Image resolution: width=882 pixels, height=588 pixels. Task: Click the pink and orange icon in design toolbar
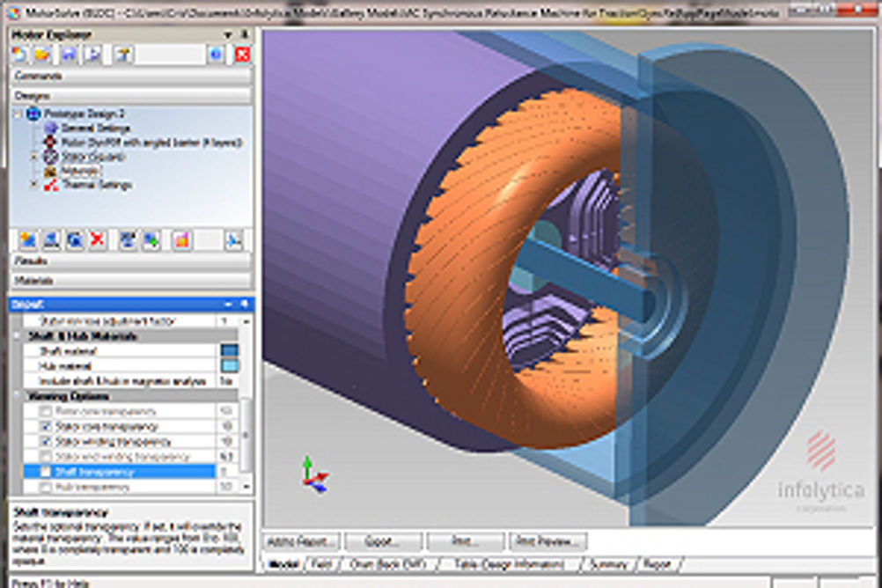(x=181, y=240)
